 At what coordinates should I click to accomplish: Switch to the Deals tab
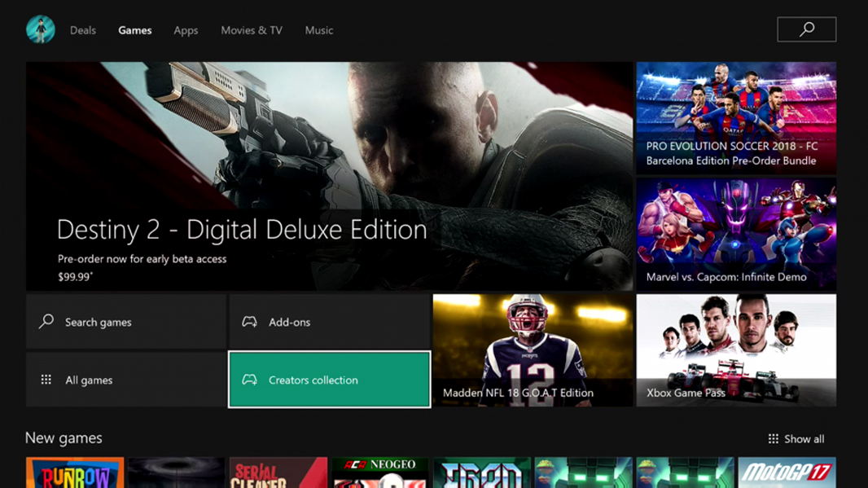82,30
